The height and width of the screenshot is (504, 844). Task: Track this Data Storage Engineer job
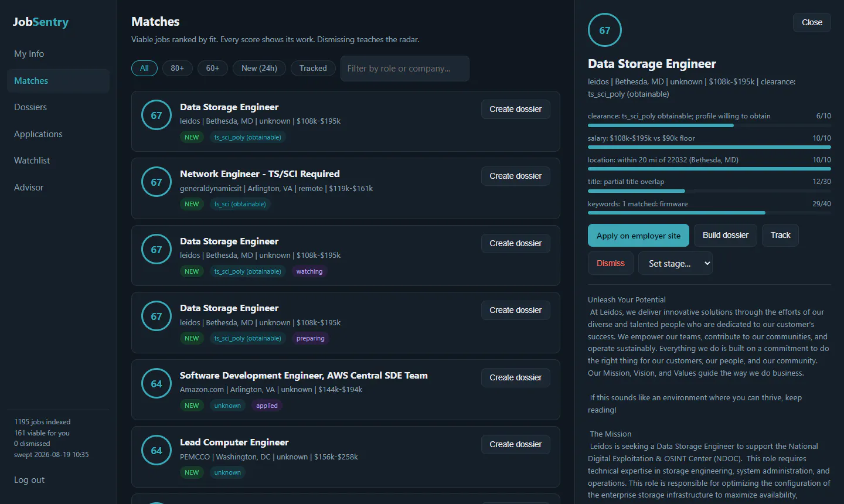[x=780, y=236]
